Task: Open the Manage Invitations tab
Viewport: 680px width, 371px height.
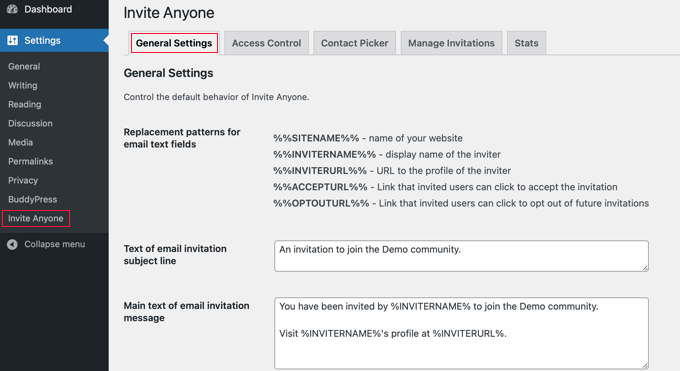Action: 451,43
